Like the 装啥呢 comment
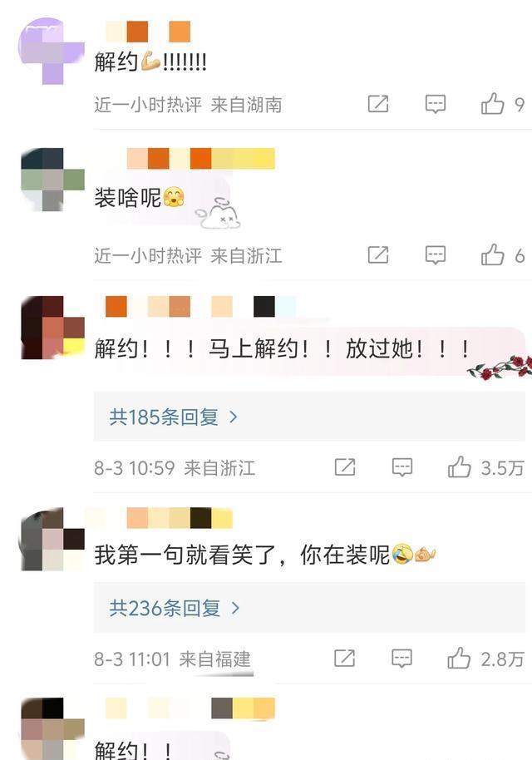The height and width of the screenshot is (760, 532). (492, 255)
